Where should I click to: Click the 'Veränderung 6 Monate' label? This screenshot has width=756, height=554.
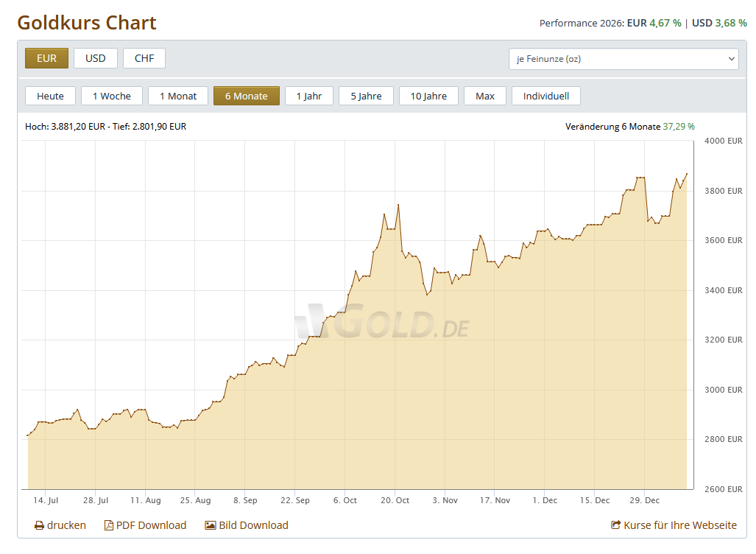click(612, 127)
